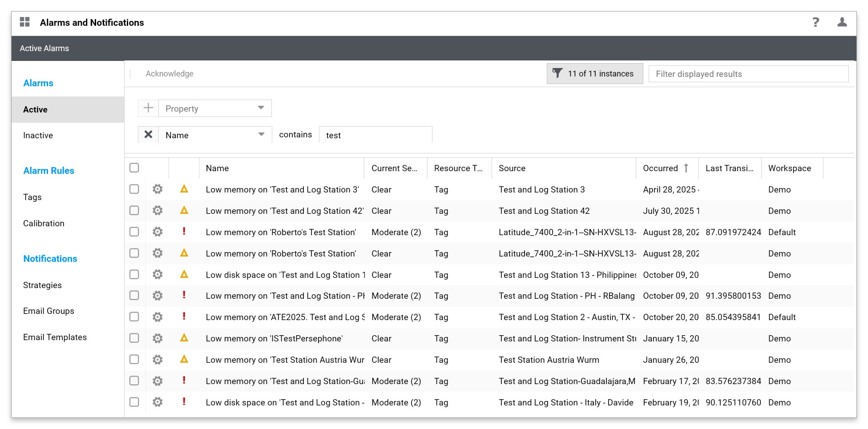
Task: Click the '11 of 11 instances' filter button
Action: point(595,73)
